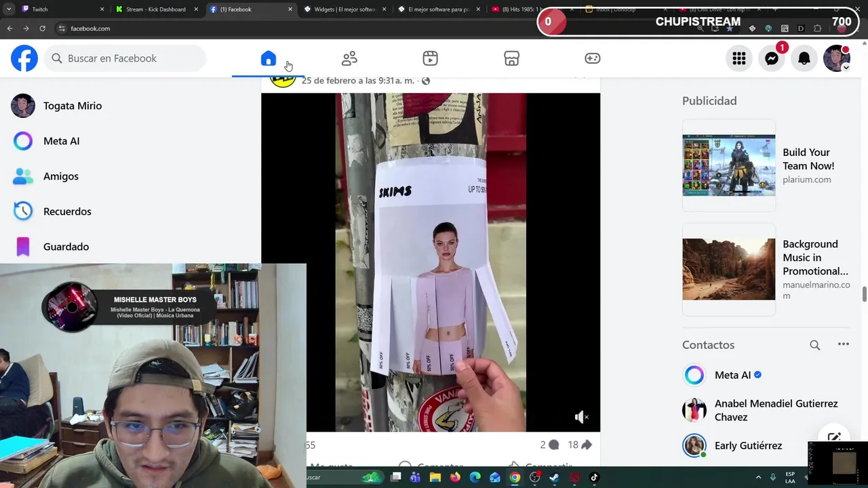
Task: Open the 18 shares count icon
Action: 580,445
